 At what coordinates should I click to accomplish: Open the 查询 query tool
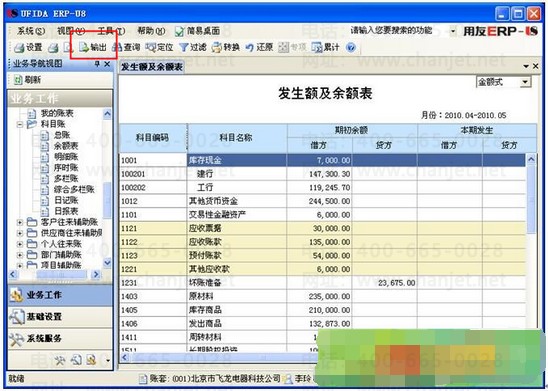(126, 47)
